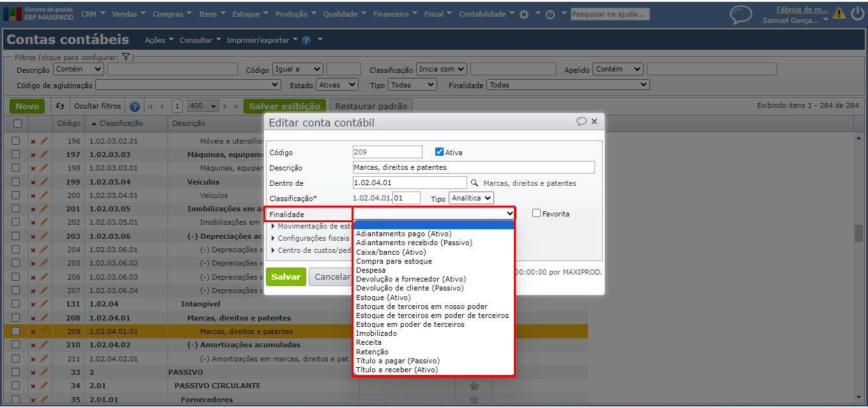
Task: Open the Descrição Contém filter dropdown
Action: [78, 69]
